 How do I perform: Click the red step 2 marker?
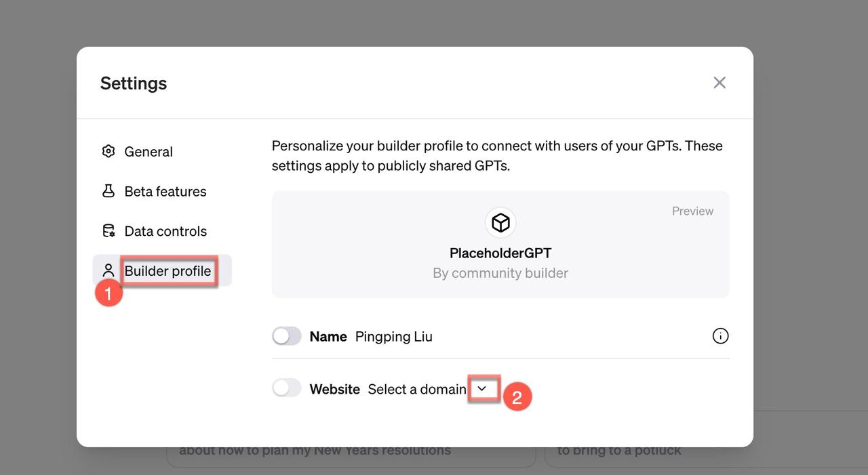[517, 398]
